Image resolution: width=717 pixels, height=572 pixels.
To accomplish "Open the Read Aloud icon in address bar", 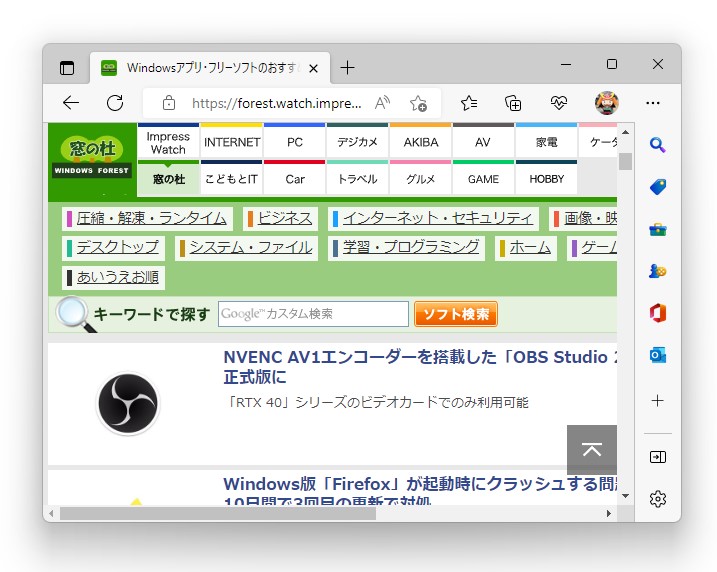I will (382, 103).
